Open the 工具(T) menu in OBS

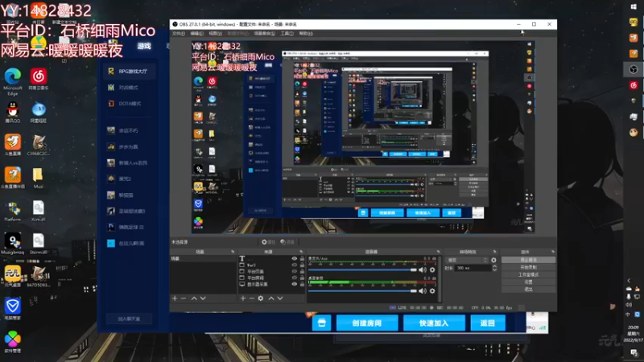(287, 33)
